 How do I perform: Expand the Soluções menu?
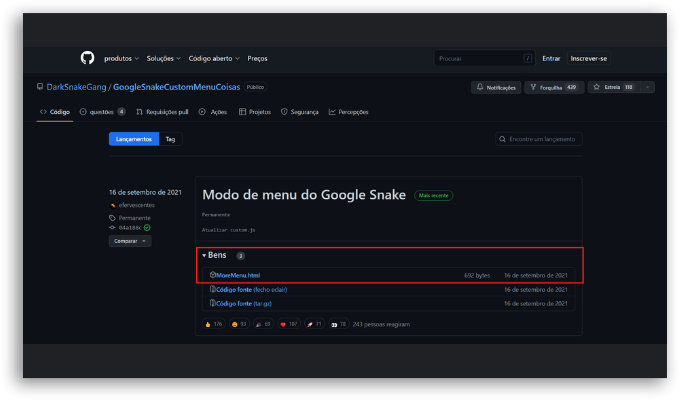tap(163, 58)
